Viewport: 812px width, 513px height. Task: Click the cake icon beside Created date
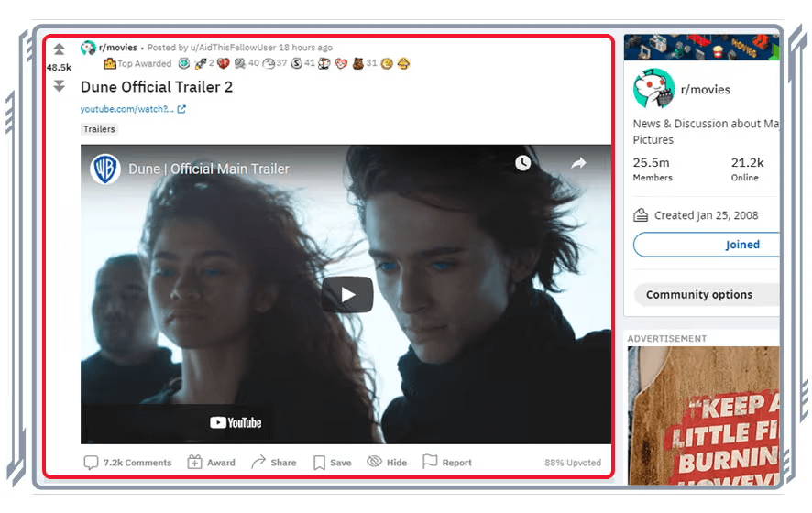coord(641,215)
